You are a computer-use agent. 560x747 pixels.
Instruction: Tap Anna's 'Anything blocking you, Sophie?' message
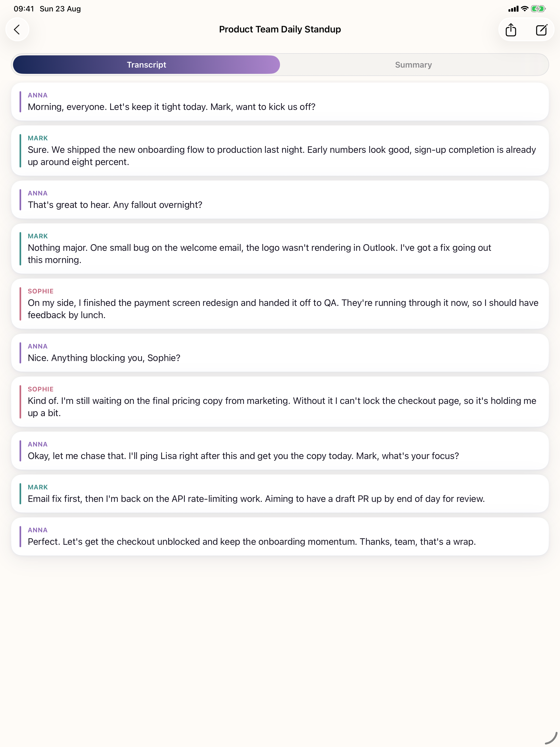click(280, 353)
